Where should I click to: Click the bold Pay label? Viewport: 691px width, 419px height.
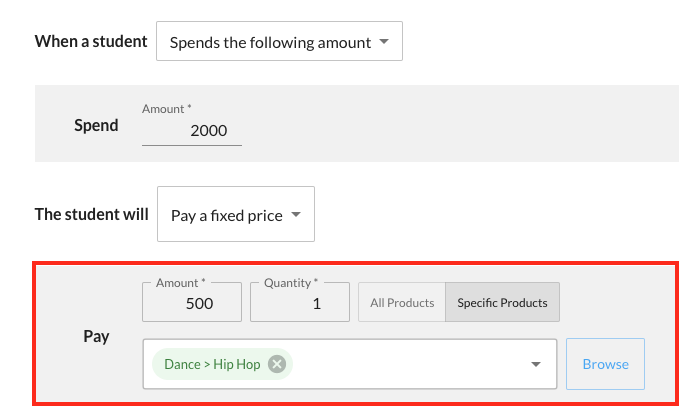[96, 336]
